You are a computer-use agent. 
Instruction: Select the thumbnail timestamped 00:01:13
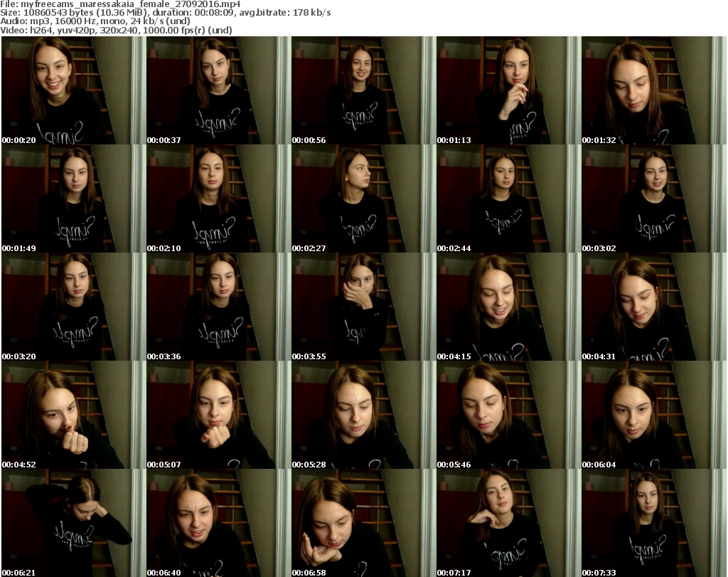(x=509, y=90)
